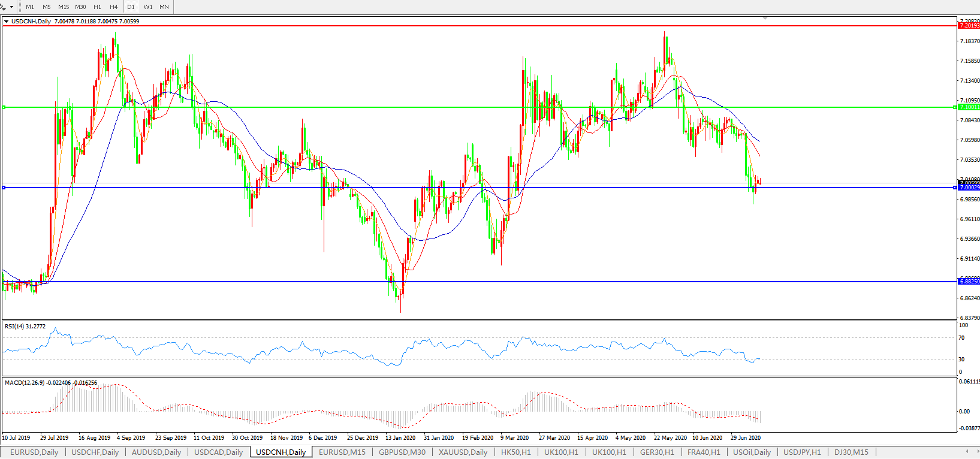
Task: Select the green 7.10011 price level label
Action: tap(969, 107)
